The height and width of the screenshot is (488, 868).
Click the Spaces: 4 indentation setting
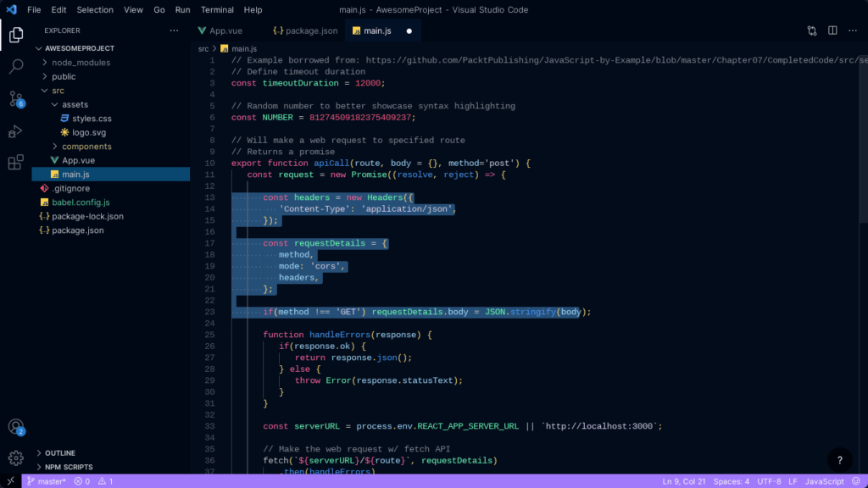coord(732,481)
